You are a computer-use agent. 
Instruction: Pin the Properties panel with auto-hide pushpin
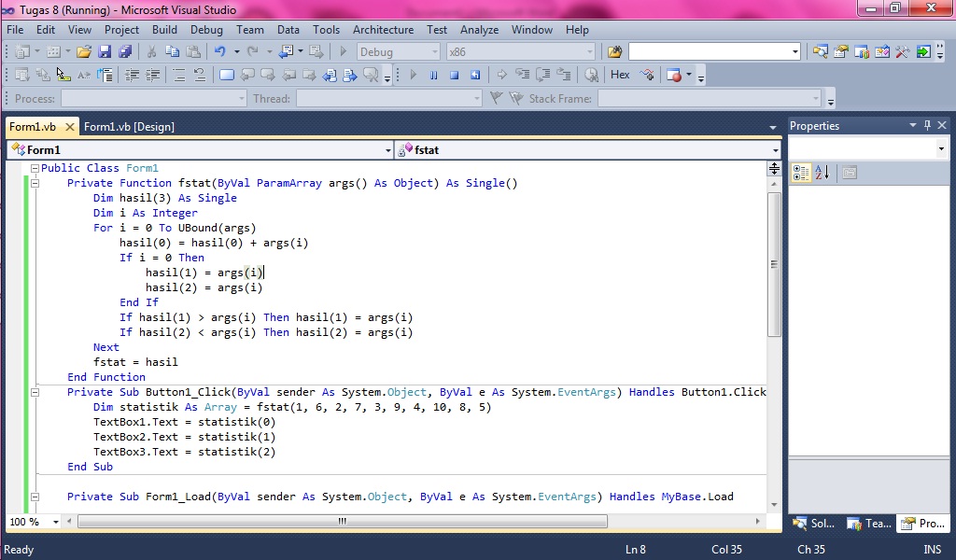pos(927,125)
